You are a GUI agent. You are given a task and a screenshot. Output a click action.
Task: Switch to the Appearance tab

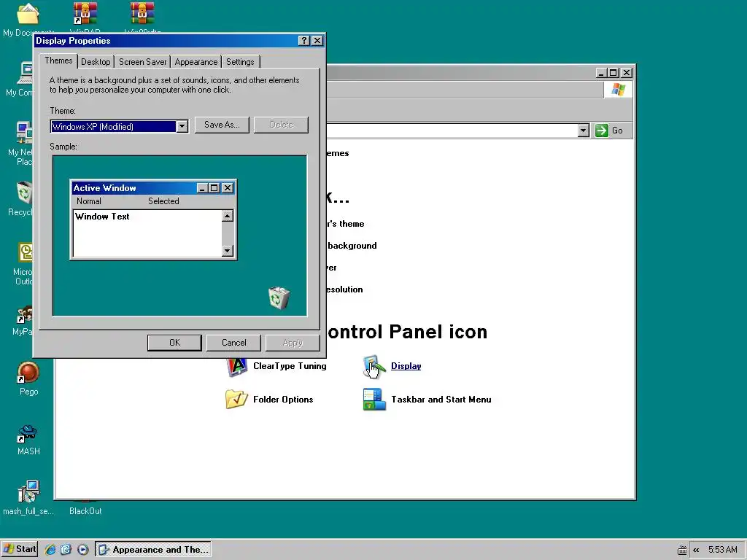(x=196, y=62)
